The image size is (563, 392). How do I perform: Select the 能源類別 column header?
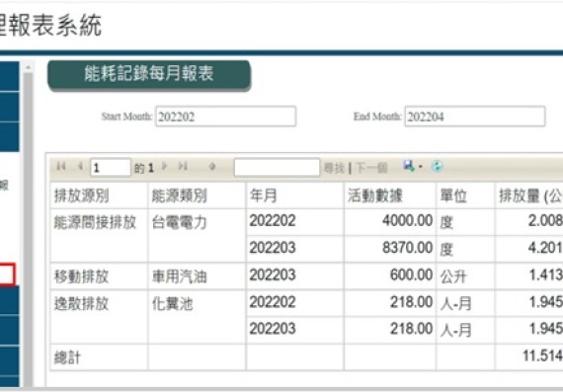click(197, 196)
